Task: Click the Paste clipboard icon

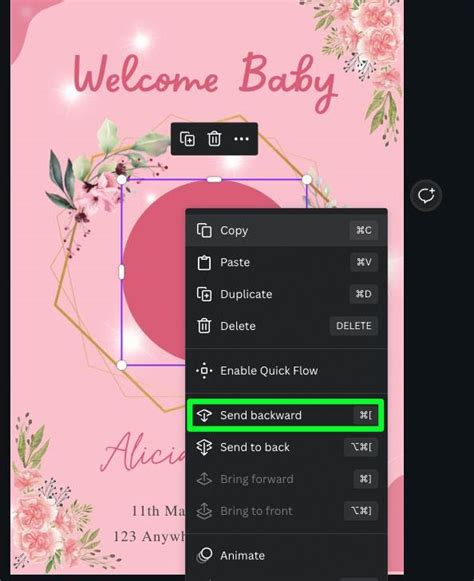Action: (204, 262)
